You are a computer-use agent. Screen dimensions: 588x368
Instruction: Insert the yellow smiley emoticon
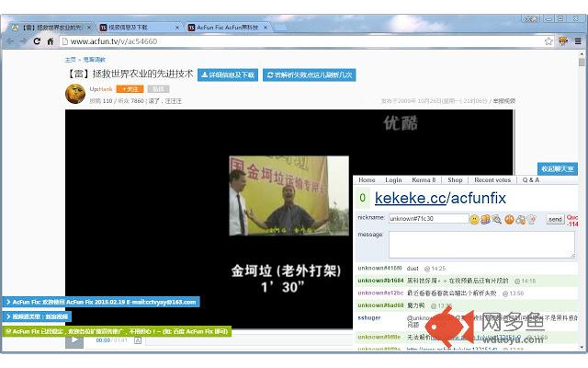474,219
